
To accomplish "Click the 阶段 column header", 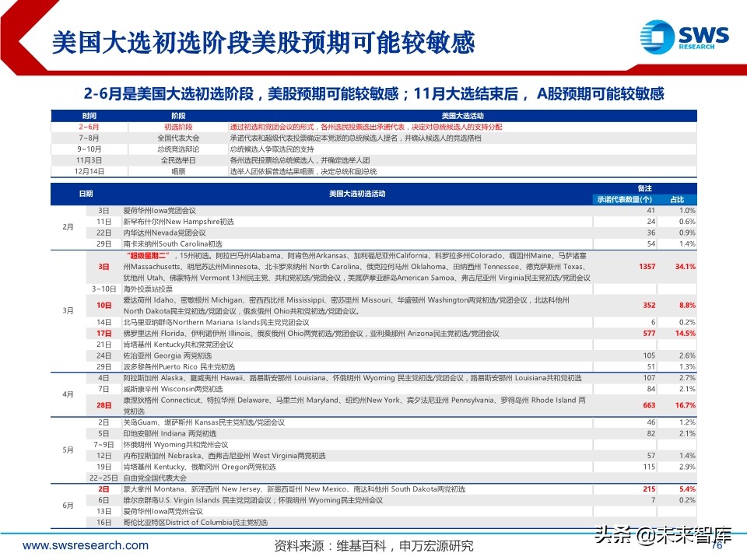I will coord(178,116).
